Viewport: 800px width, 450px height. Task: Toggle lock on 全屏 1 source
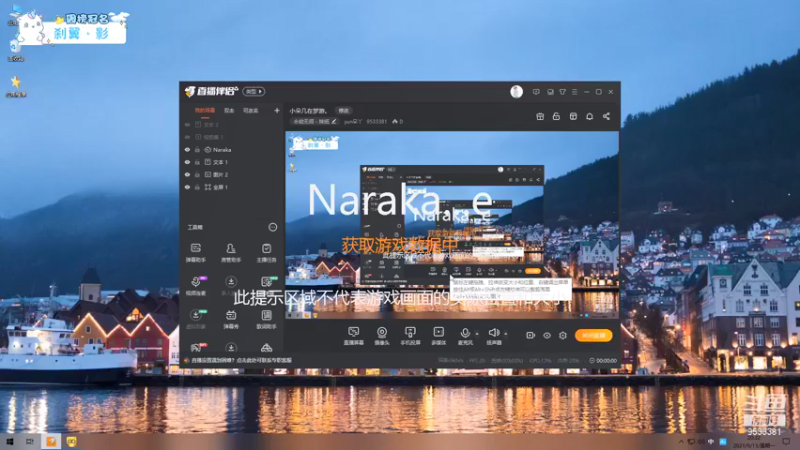(197, 187)
